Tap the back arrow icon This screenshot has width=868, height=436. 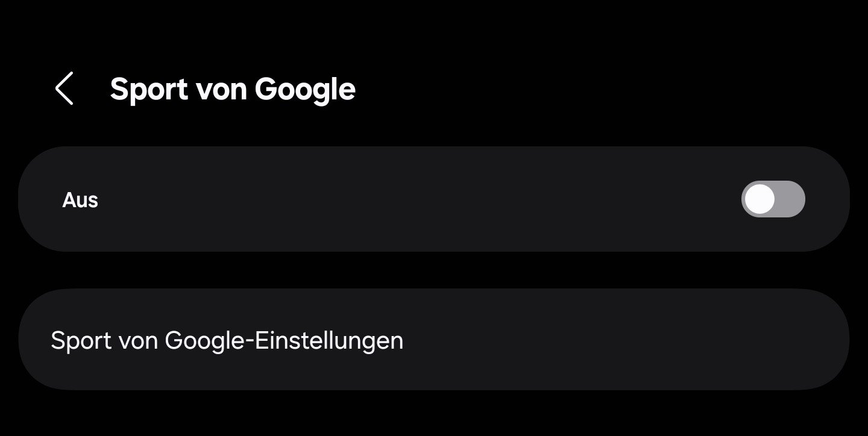coord(64,89)
